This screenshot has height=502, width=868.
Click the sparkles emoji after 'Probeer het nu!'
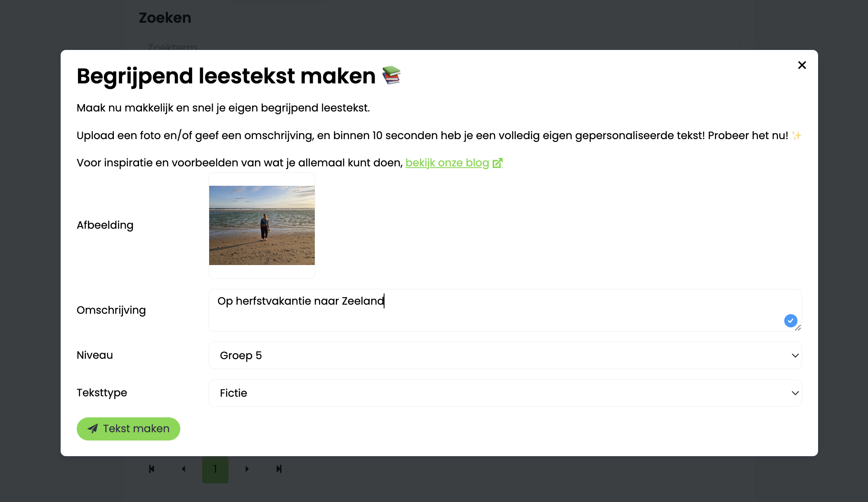[797, 135]
